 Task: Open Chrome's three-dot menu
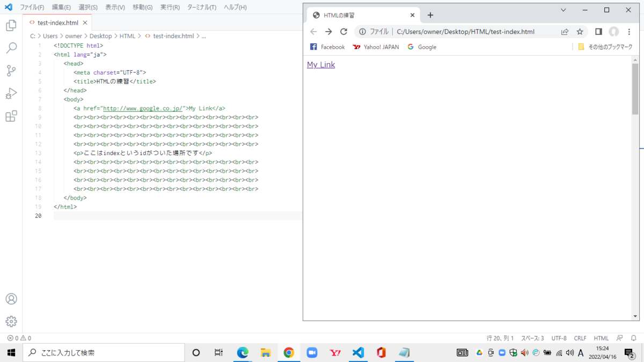click(629, 32)
